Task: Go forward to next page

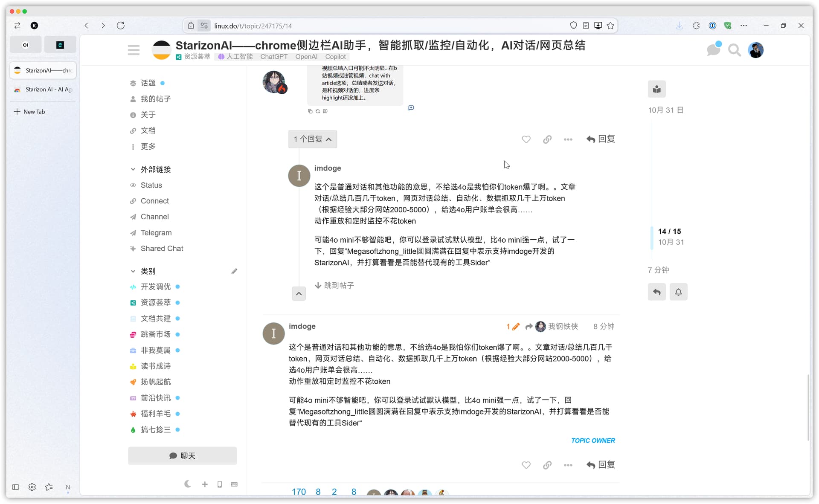Action: pyautogui.click(x=103, y=26)
